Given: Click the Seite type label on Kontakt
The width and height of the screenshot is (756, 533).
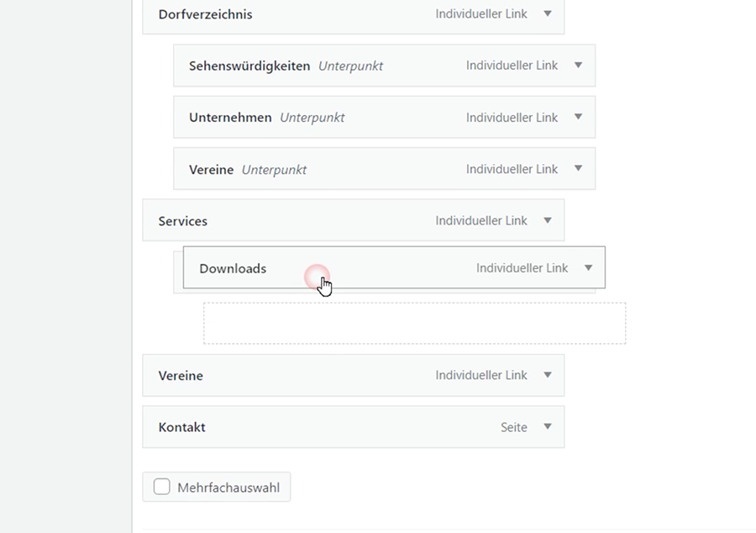Looking at the screenshot, I should pos(514,427).
